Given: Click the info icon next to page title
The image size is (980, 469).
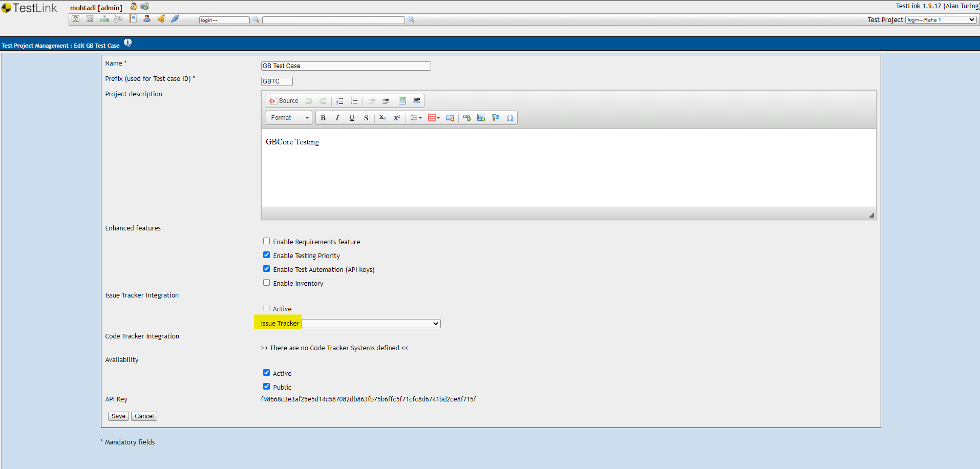Looking at the screenshot, I should tap(127, 43).
